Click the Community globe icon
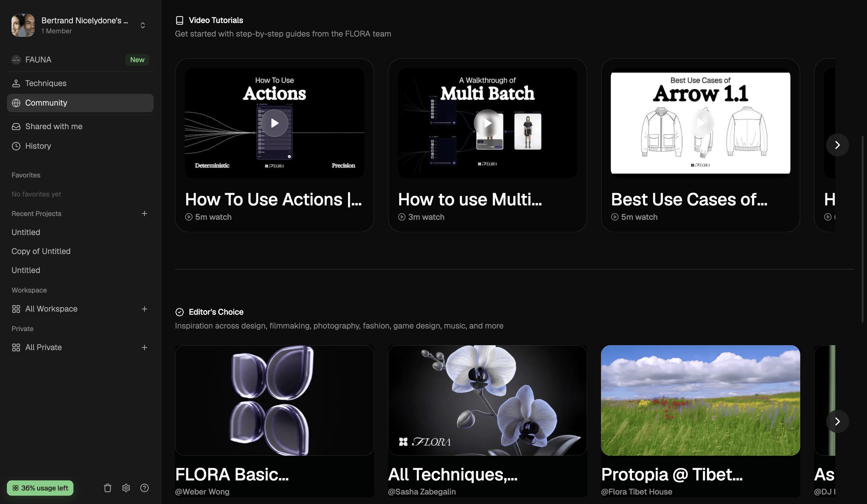Screen dimensions: 867x504 coord(16,103)
